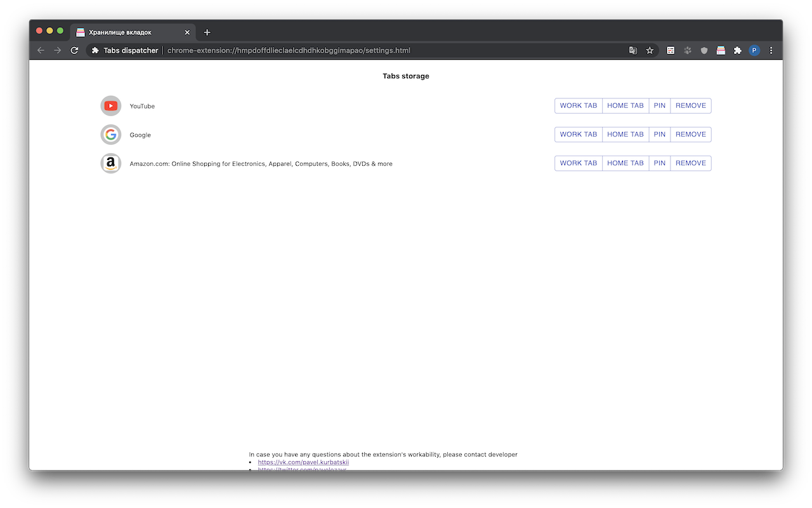
Task: Click the YouTube favicon icon
Action: [x=111, y=106]
